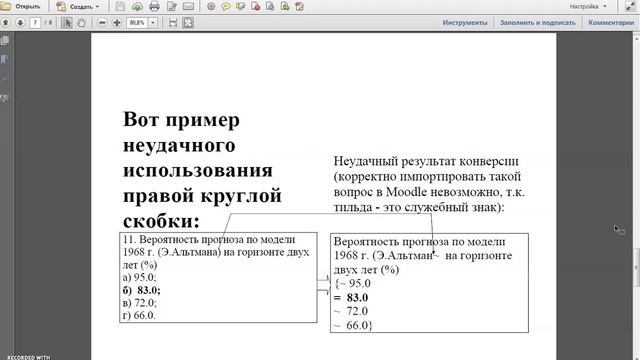Click the text "11. Вероятность прогноза по модели"

(x=209, y=240)
